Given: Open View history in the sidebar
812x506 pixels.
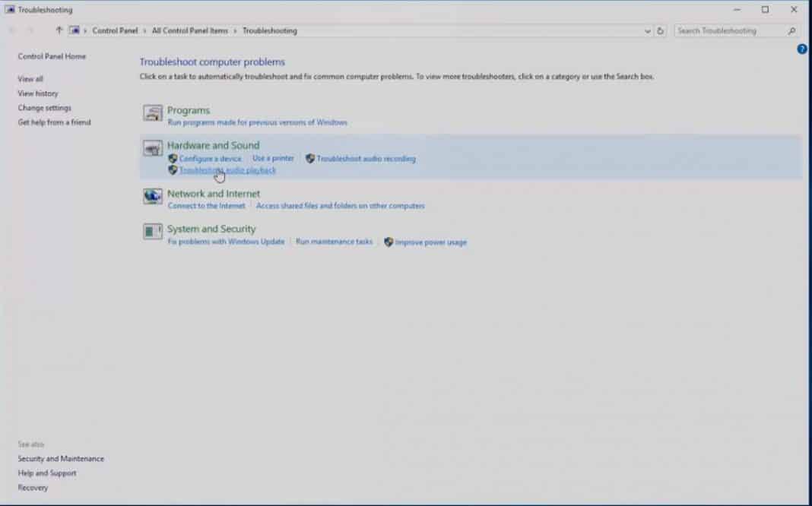Looking at the screenshot, I should click(x=38, y=93).
